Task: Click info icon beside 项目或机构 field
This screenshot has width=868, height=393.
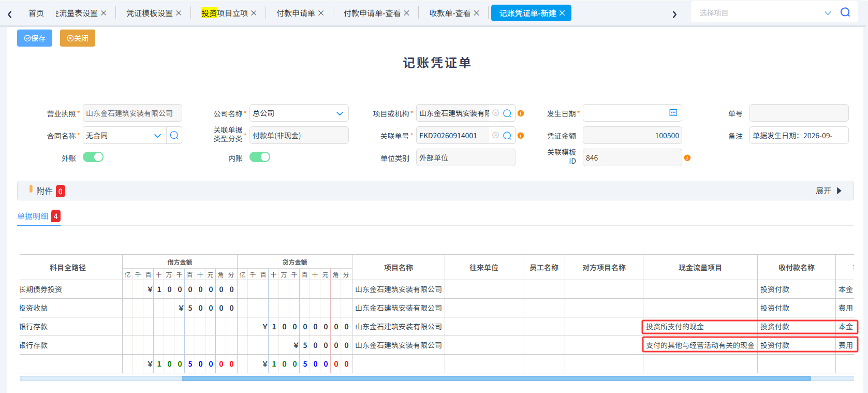Action: (x=521, y=113)
